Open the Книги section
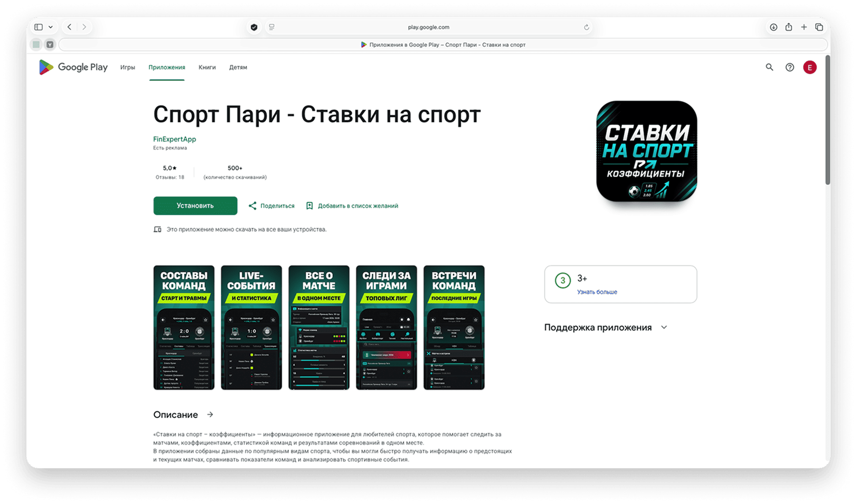 (x=207, y=67)
